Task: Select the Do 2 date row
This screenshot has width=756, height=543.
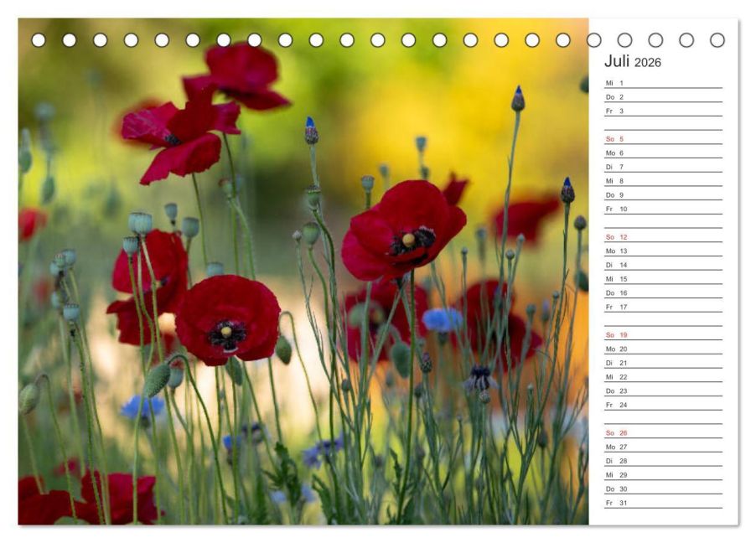Action: tap(664, 97)
